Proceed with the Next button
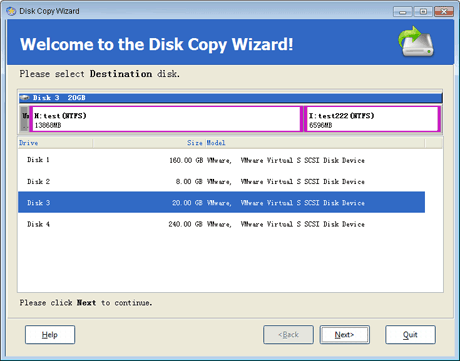 pyautogui.click(x=345, y=335)
